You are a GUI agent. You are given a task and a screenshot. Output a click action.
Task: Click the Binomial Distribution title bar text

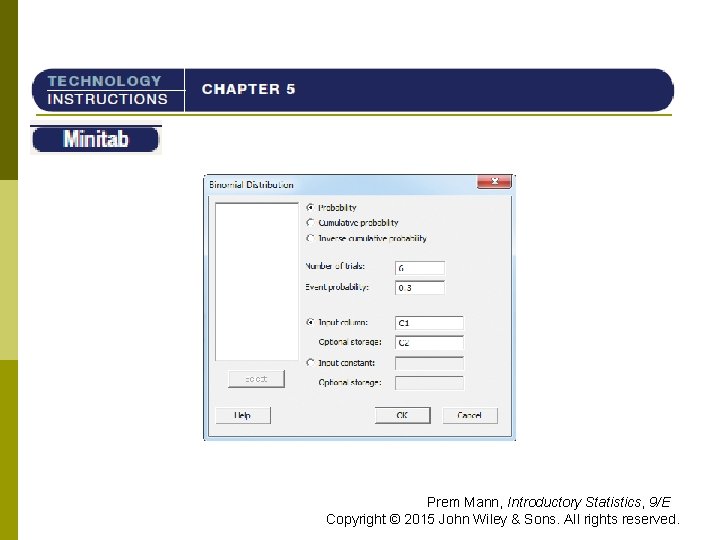pos(251,185)
